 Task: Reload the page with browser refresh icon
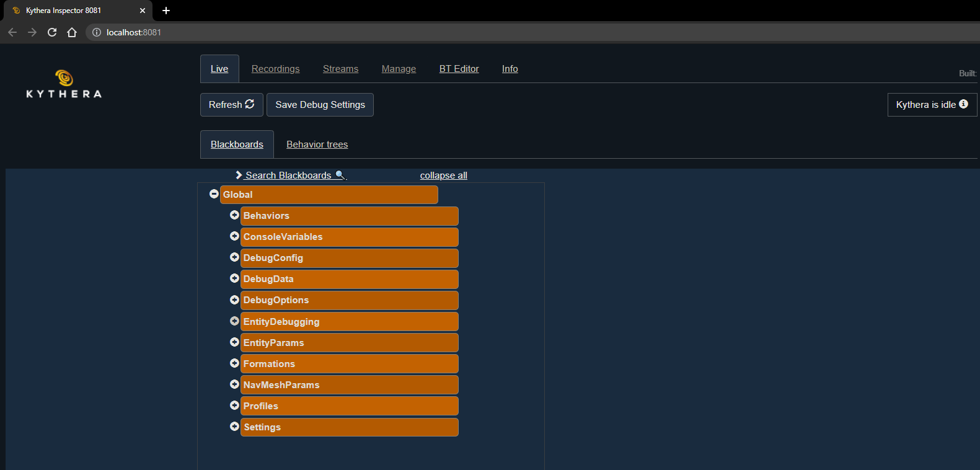[x=52, y=32]
